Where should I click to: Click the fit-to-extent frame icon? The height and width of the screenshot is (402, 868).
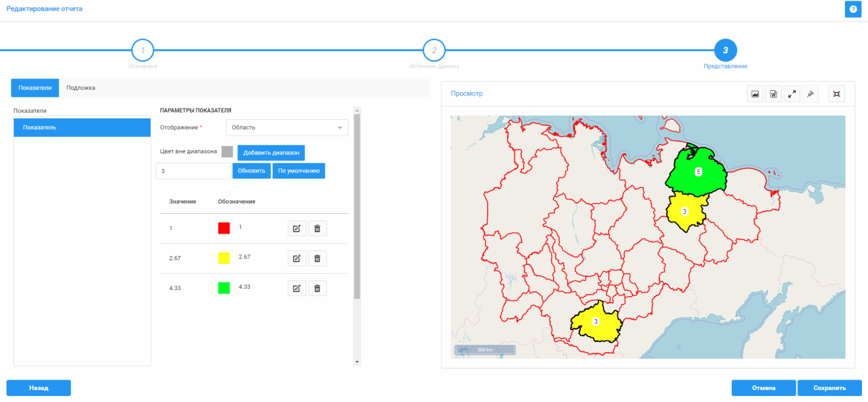(x=836, y=94)
